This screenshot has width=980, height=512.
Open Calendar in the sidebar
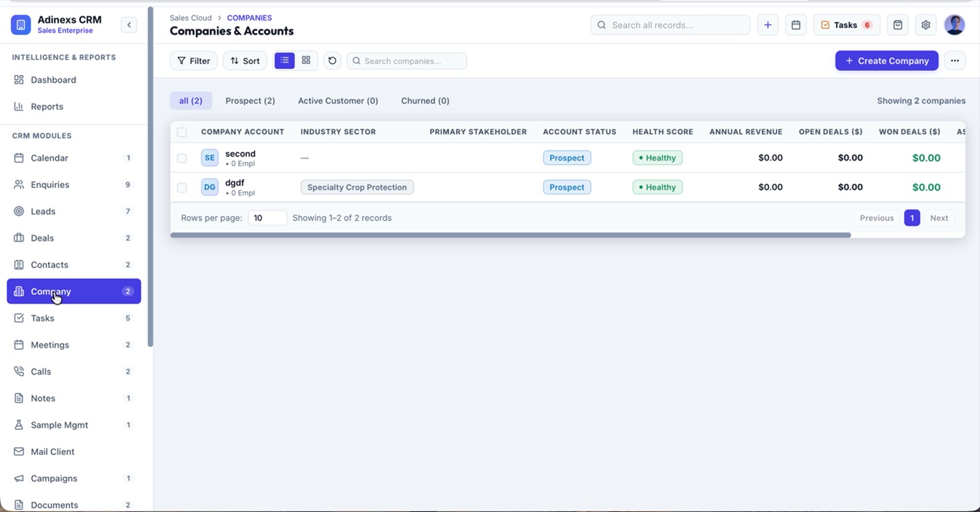click(x=73, y=158)
